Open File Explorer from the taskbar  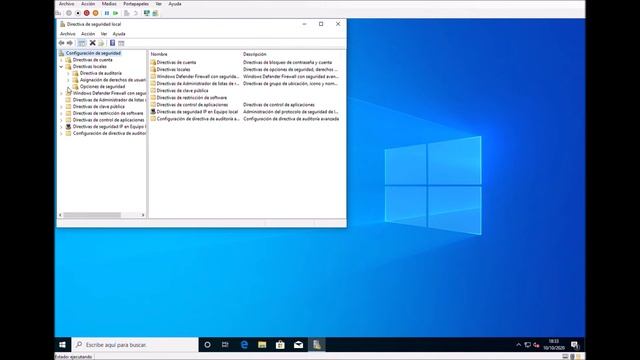[262, 345]
